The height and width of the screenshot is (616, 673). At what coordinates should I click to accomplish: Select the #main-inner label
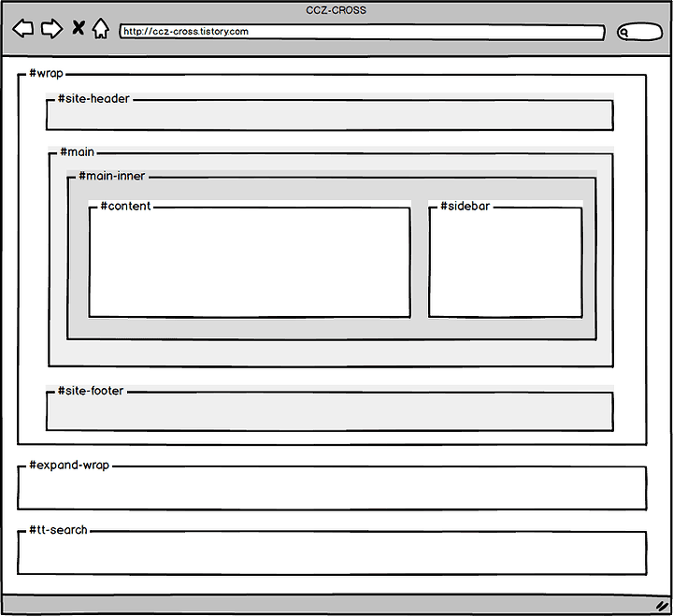pyautogui.click(x=112, y=176)
